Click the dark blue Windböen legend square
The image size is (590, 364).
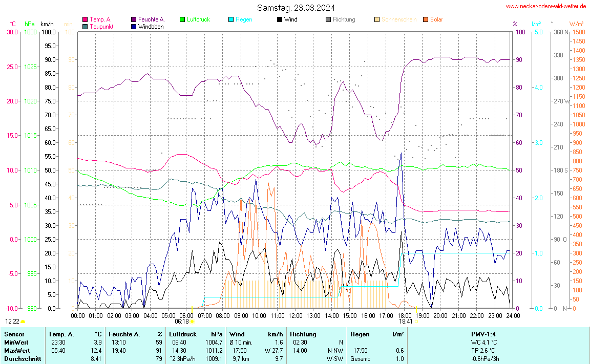coord(134,27)
